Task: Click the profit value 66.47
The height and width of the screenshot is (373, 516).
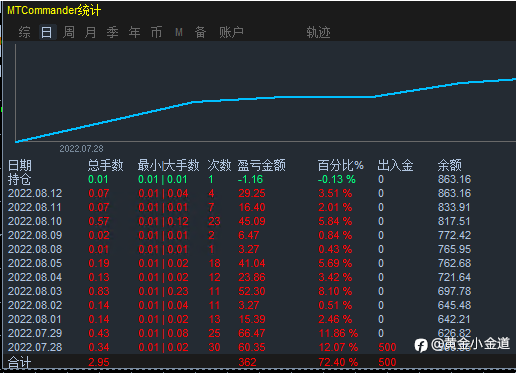Action: (x=252, y=333)
